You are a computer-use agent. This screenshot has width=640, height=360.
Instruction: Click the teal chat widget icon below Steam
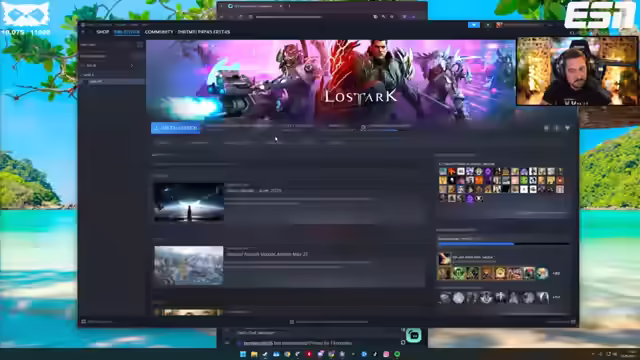point(413,335)
